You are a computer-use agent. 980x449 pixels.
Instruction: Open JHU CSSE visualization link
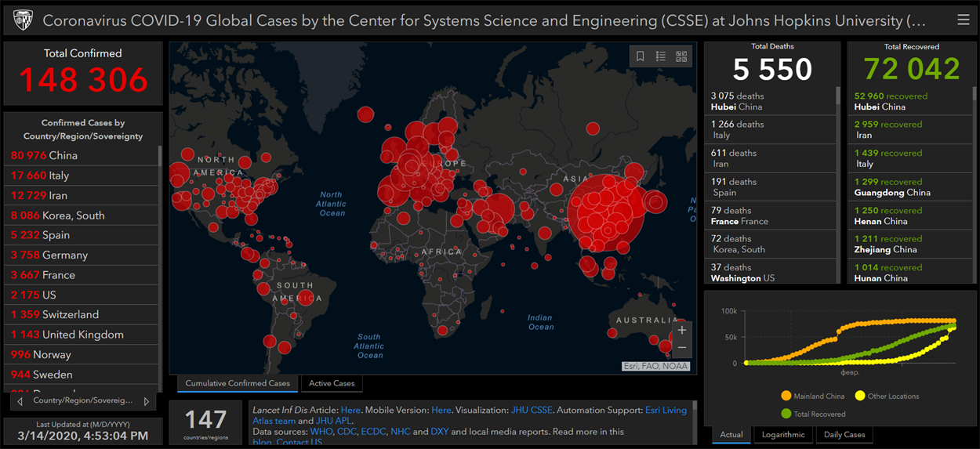(x=532, y=410)
